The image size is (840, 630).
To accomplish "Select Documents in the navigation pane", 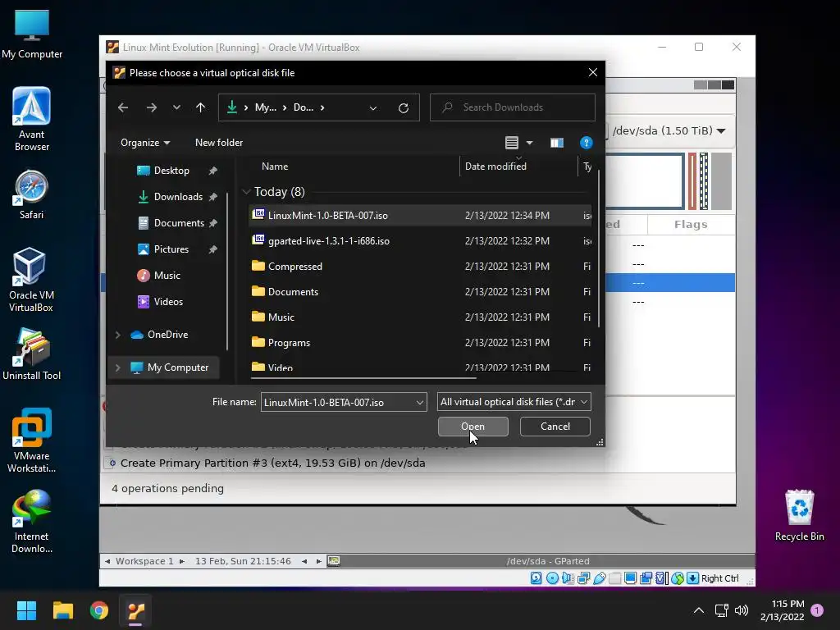I will click(179, 223).
